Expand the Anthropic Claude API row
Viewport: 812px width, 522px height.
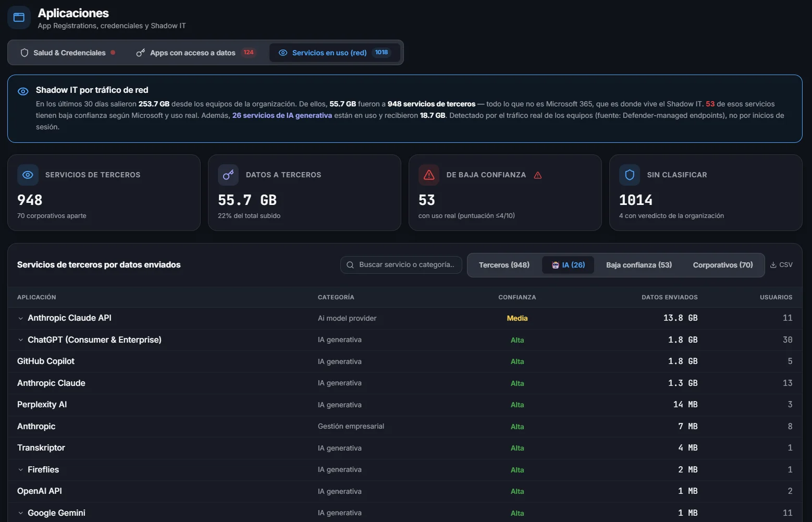(21, 318)
